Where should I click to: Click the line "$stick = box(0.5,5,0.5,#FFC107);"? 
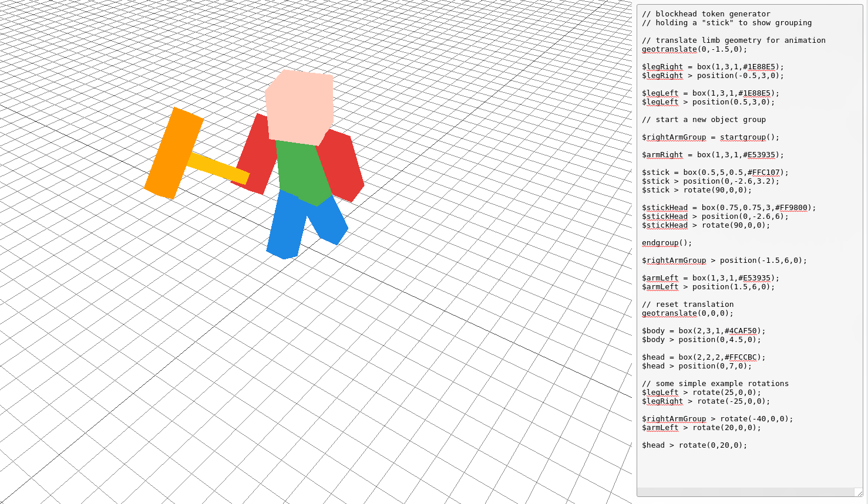point(715,172)
